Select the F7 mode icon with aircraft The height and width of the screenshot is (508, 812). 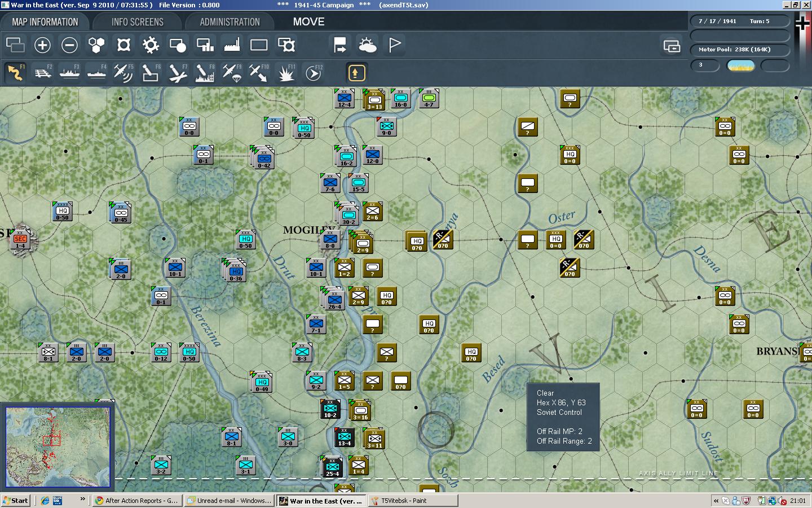[x=178, y=73]
